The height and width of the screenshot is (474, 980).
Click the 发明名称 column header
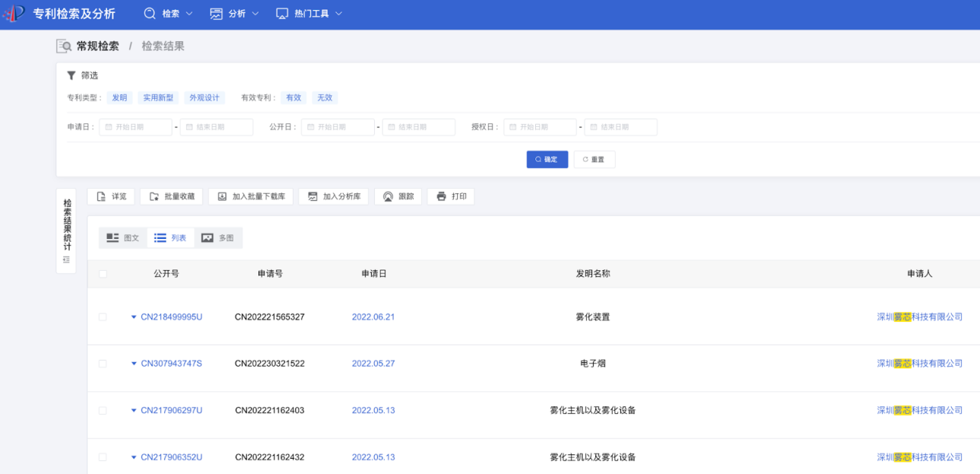coord(593,274)
